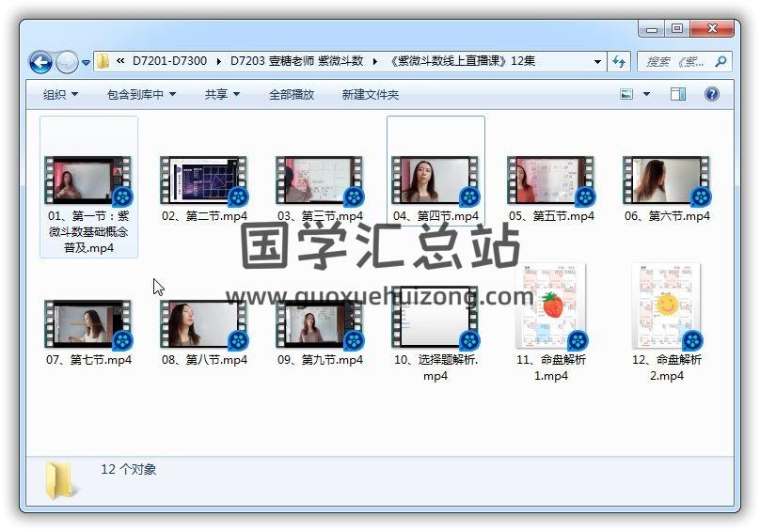Click the file name 02、第二节.mp4
The image size is (760, 532).
tap(204, 215)
